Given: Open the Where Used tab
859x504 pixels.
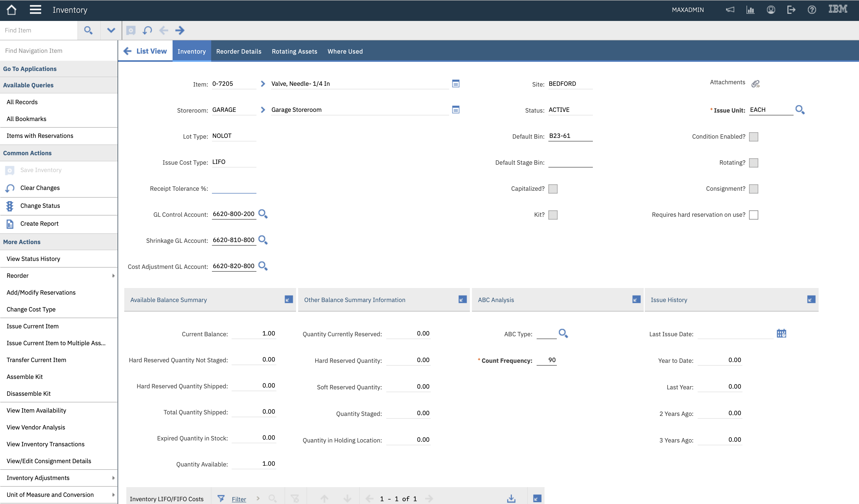Looking at the screenshot, I should tap(345, 51).
